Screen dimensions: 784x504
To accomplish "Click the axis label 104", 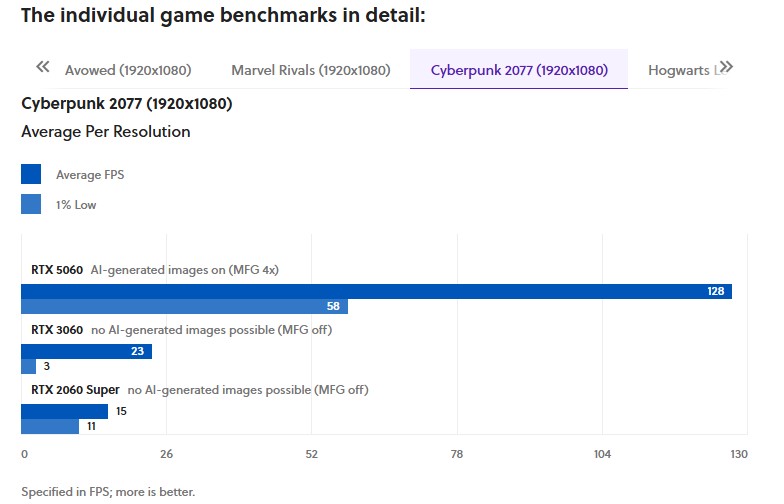I will (x=602, y=454).
